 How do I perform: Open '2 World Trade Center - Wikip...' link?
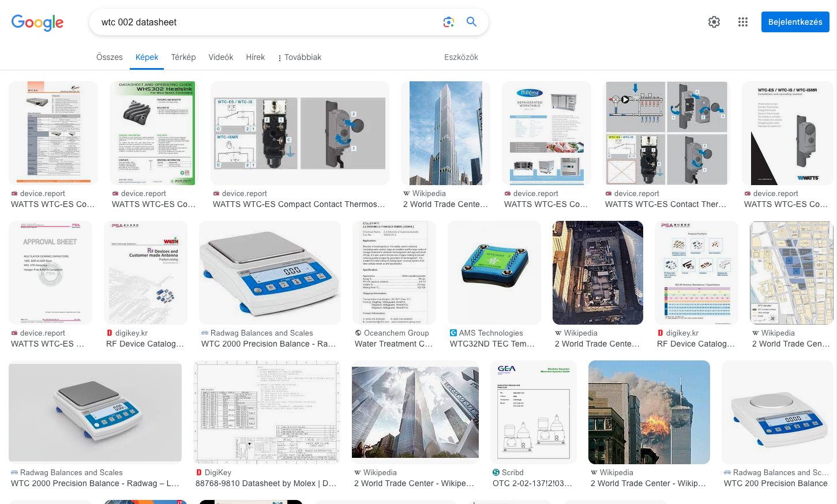648,483
